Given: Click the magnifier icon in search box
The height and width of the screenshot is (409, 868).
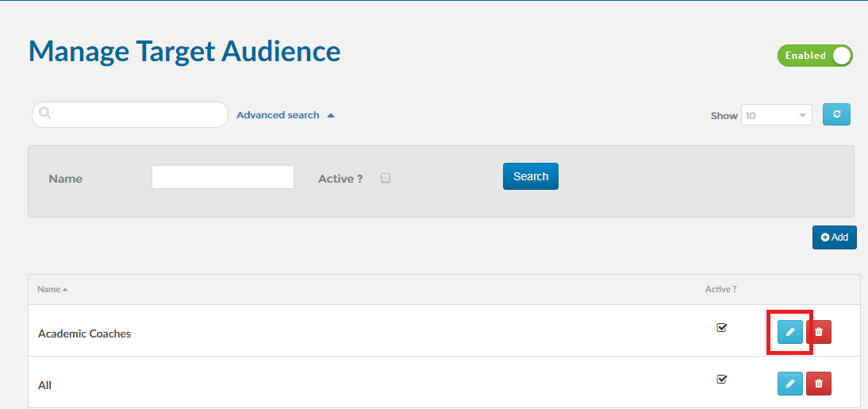Looking at the screenshot, I should click(45, 113).
